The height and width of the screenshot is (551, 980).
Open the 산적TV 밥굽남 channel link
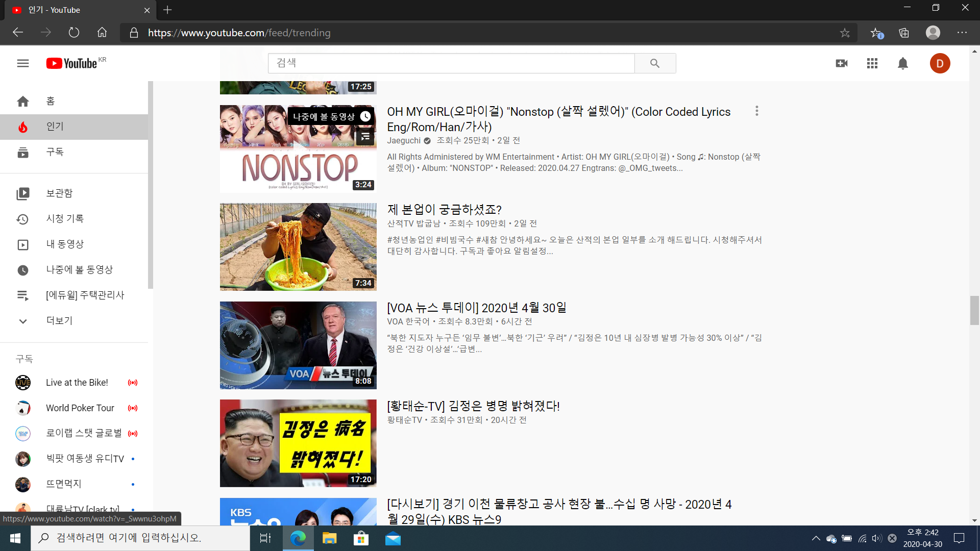[413, 223]
